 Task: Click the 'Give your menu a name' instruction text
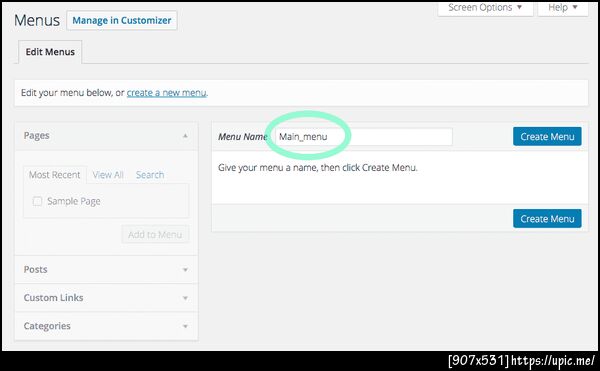click(x=318, y=168)
